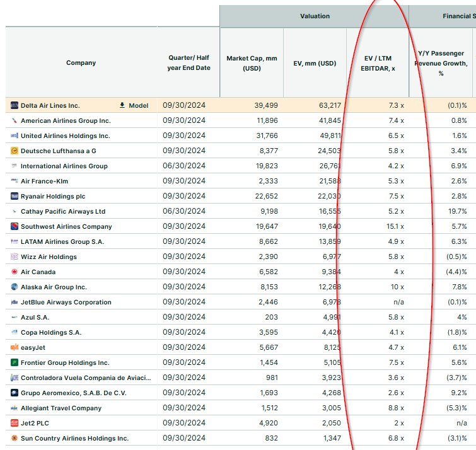
Task: Click the Frontier Group logo icon
Action: point(15,362)
